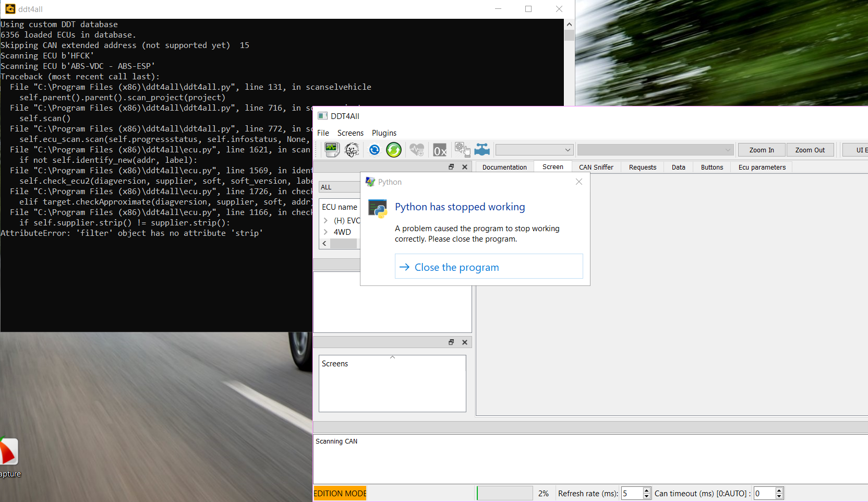Open the Plugins menu
The height and width of the screenshot is (502, 868).
point(384,133)
